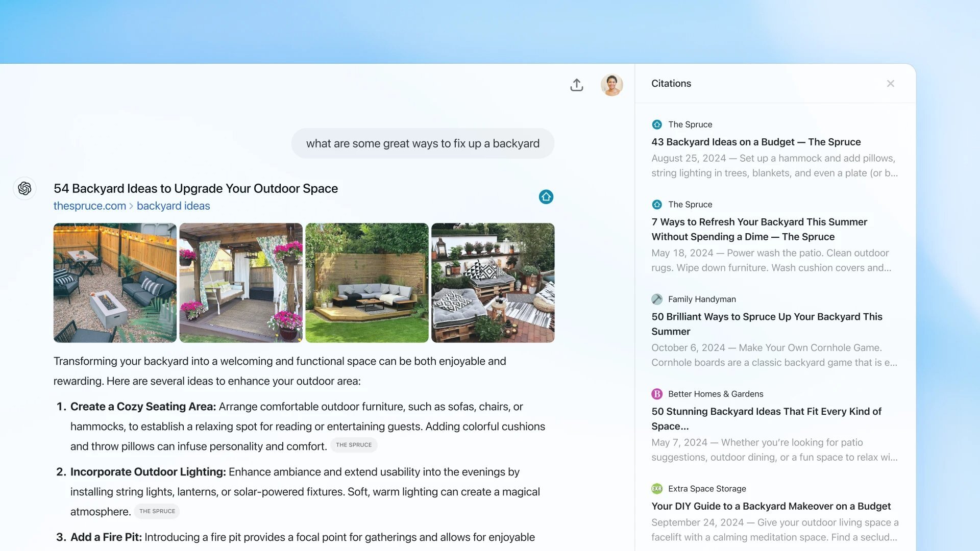Click the user profile avatar icon

(x=611, y=84)
